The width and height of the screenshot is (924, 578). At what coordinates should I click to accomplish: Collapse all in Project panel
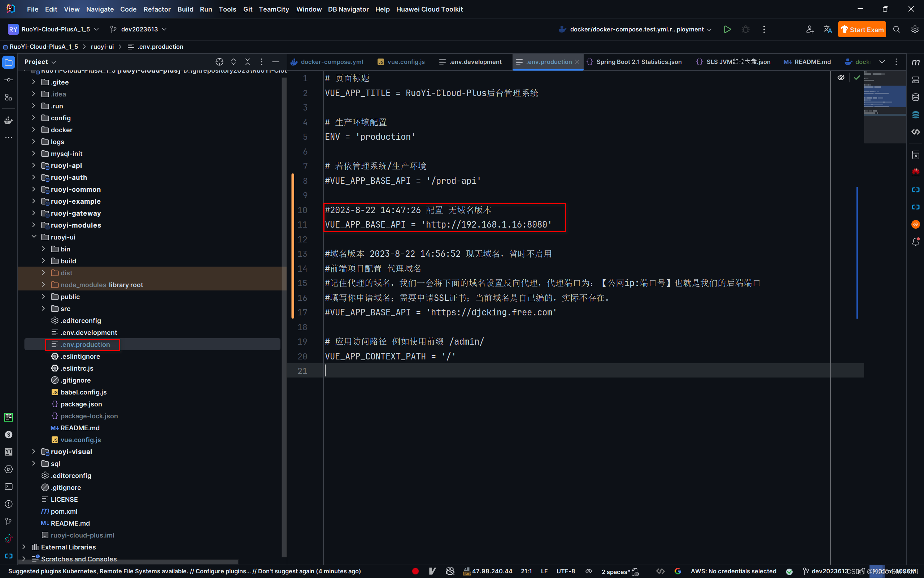(247, 62)
